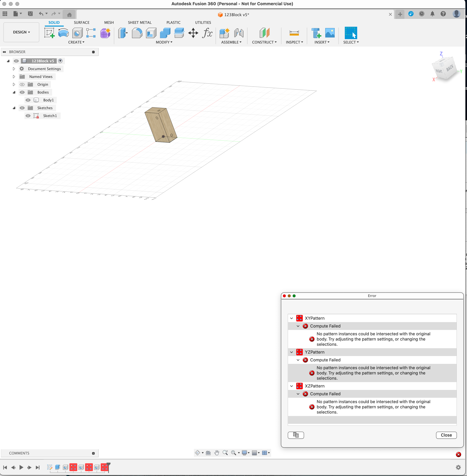The width and height of the screenshot is (467, 476).
Task: Click the Insert Canvas image icon
Action: (330, 33)
